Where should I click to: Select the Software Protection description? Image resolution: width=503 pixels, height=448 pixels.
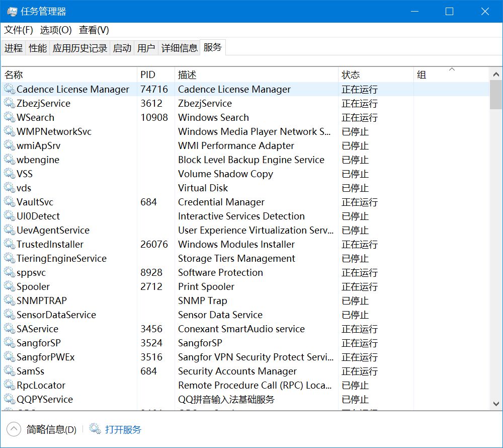point(220,272)
